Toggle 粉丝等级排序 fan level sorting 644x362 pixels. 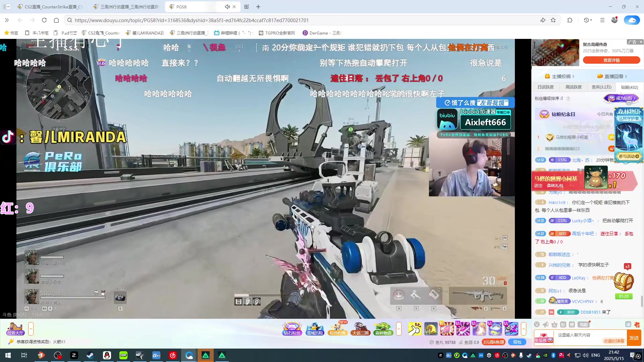coord(549,98)
